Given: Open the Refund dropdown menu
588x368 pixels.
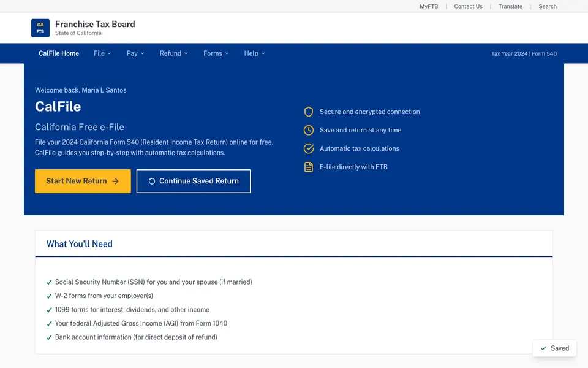Looking at the screenshot, I should (173, 53).
